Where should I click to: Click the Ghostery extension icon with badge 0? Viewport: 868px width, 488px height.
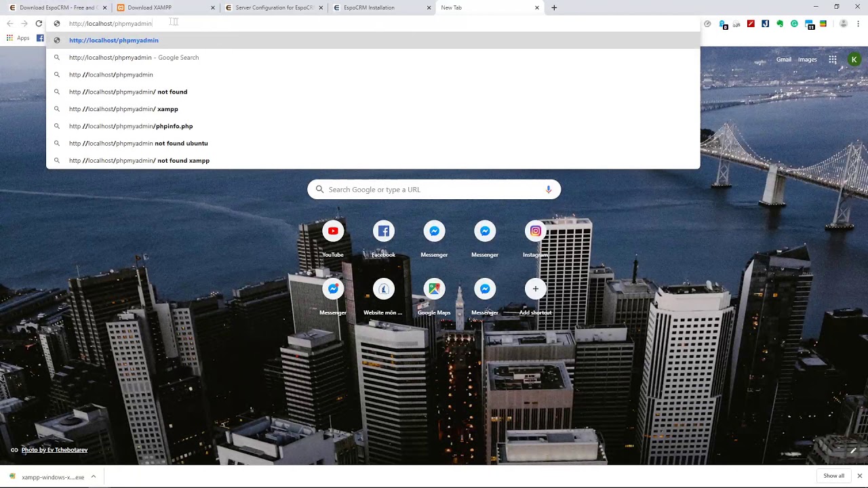723,24
